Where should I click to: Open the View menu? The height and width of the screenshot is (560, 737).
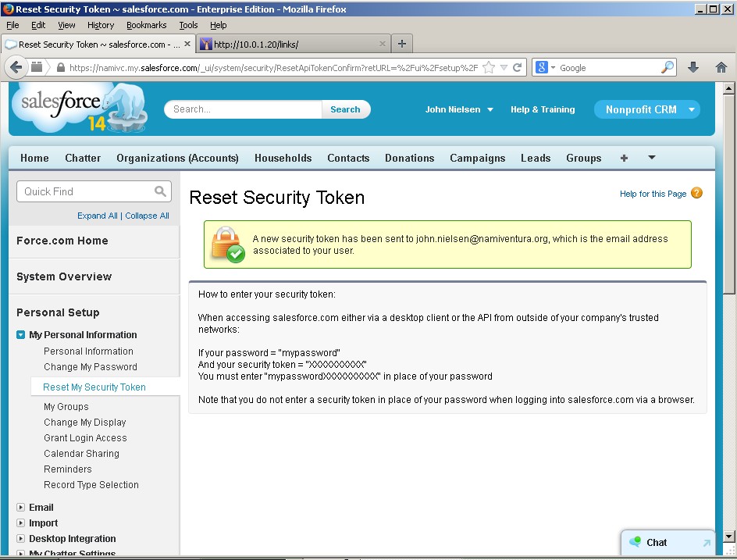66,25
